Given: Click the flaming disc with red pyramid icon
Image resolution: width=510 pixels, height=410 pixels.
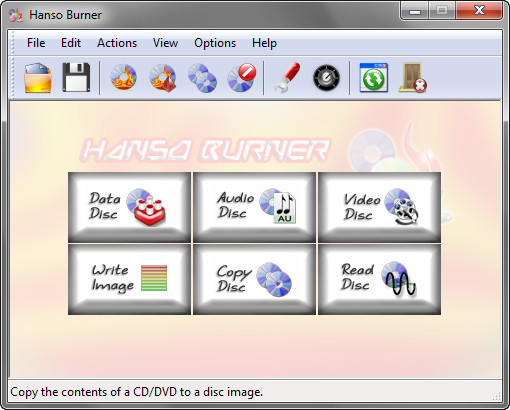Looking at the screenshot, I should tap(163, 78).
